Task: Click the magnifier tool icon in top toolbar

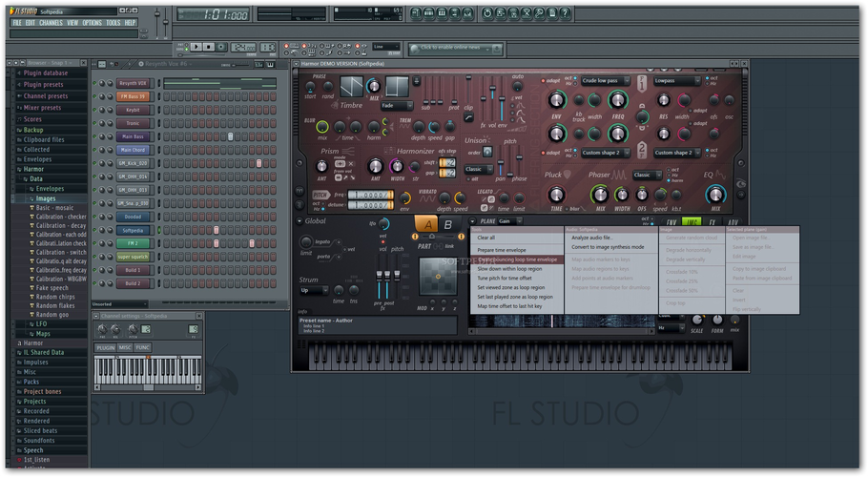Action: pos(539,13)
